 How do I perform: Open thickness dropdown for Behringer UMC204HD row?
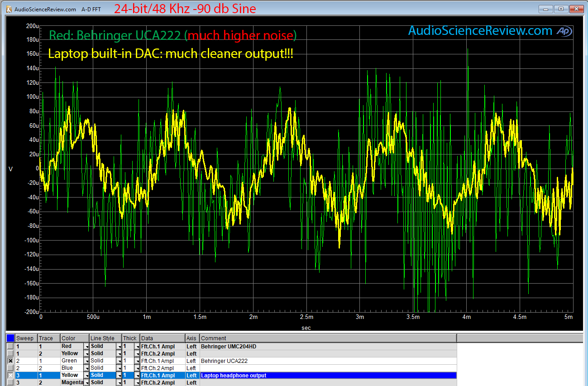tap(137, 346)
